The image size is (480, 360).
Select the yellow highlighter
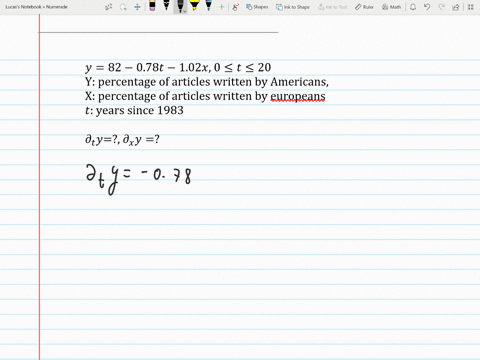click(x=194, y=6)
